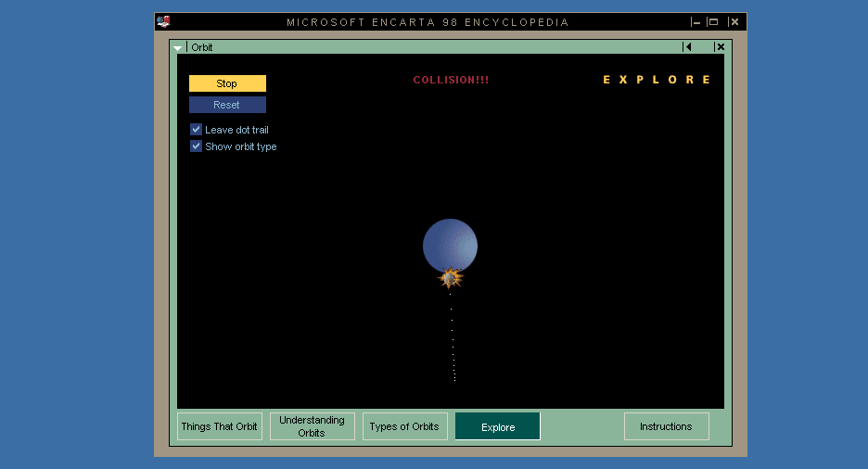868x469 pixels.
Task: Uncheck the Leave dot trail checkbox
Action: 196,130
